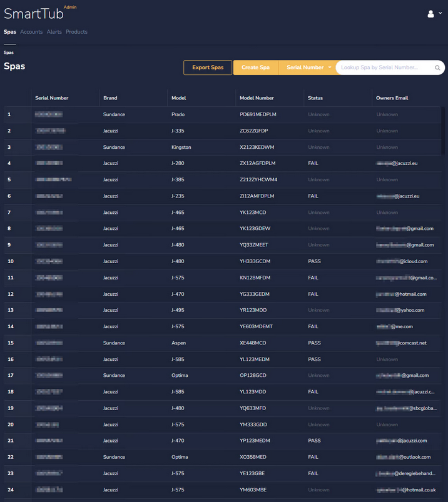Select model number YL123MEDM
Image resolution: width=448 pixels, height=502 pixels.
pos(255,359)
